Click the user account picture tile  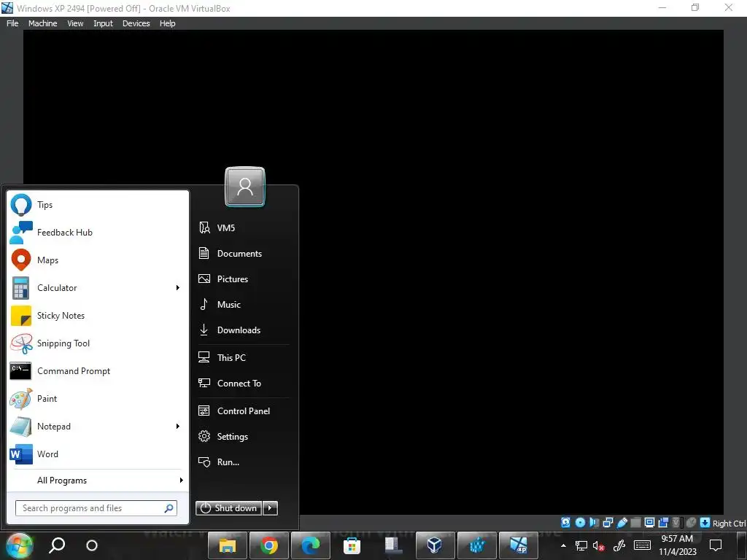click(245, 187)
